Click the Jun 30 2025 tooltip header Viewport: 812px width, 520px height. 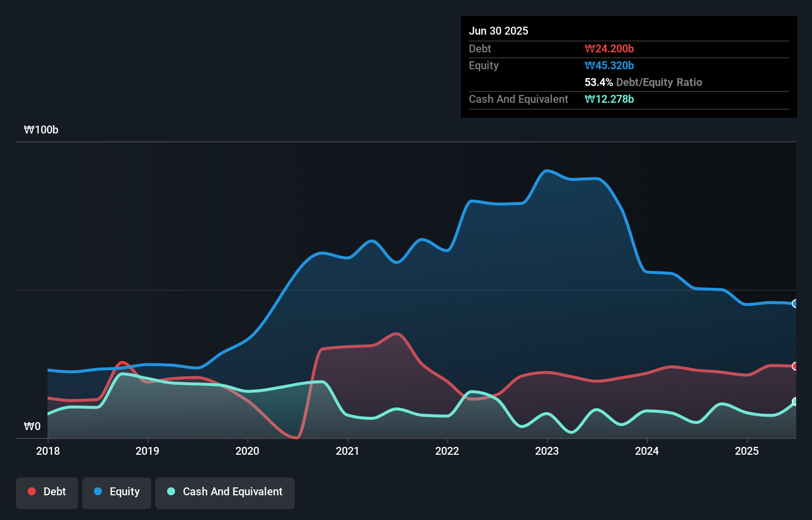tap(498, 31)
